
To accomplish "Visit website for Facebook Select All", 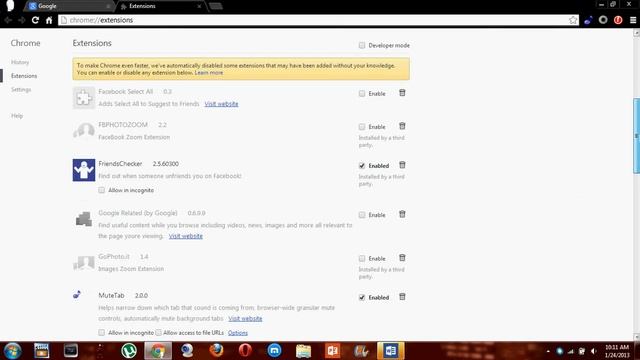I will [x=221, y=104].
